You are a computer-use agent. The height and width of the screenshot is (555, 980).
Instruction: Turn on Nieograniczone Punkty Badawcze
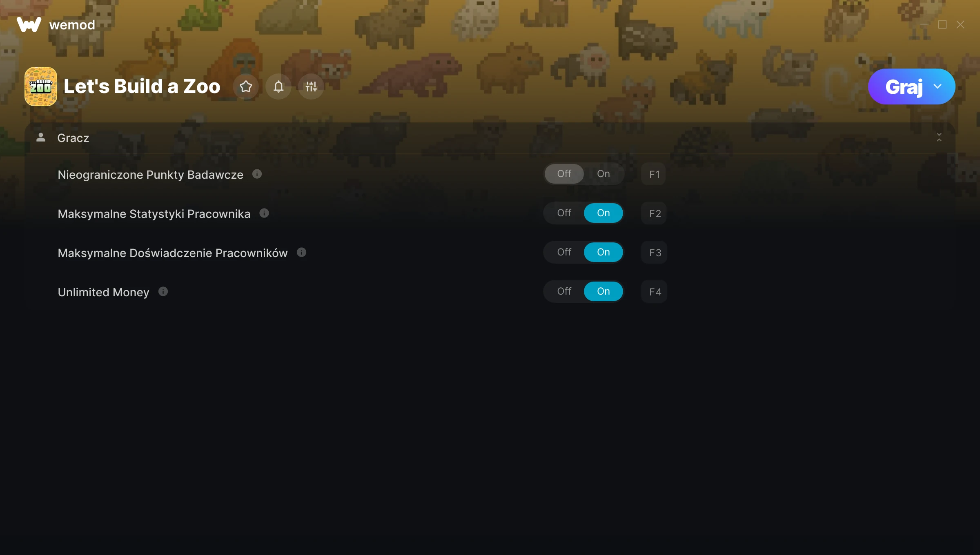tap(604, 174)
